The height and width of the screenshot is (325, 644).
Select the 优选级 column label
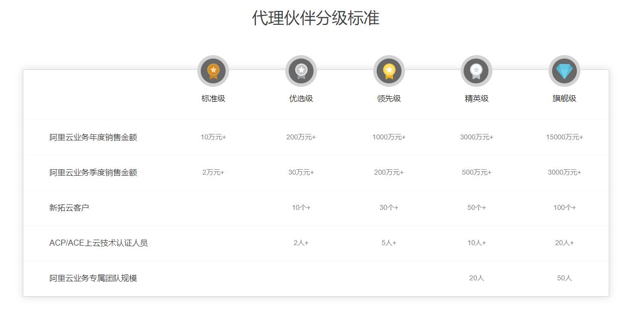(301, 98)
